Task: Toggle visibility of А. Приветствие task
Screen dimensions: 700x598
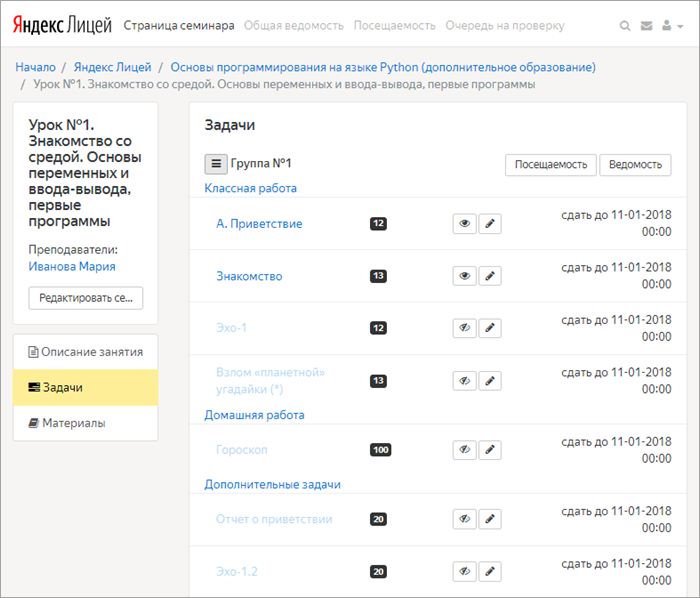Action: click(464, 224)
